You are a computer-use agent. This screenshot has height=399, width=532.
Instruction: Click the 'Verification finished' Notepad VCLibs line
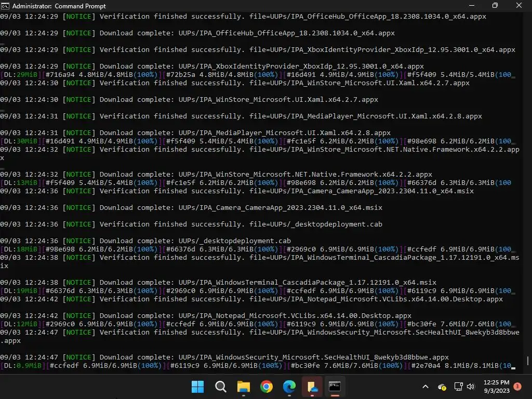coord(251,299)
